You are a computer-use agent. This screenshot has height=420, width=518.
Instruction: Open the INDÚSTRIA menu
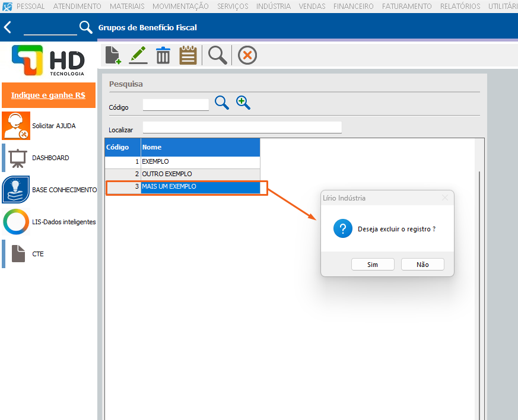[274, 6]
